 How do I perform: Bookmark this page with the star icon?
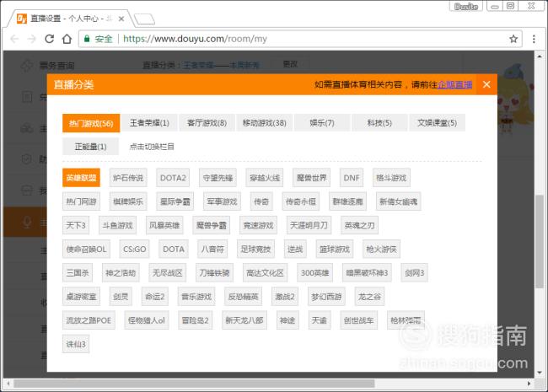click(x=513, y=39)
